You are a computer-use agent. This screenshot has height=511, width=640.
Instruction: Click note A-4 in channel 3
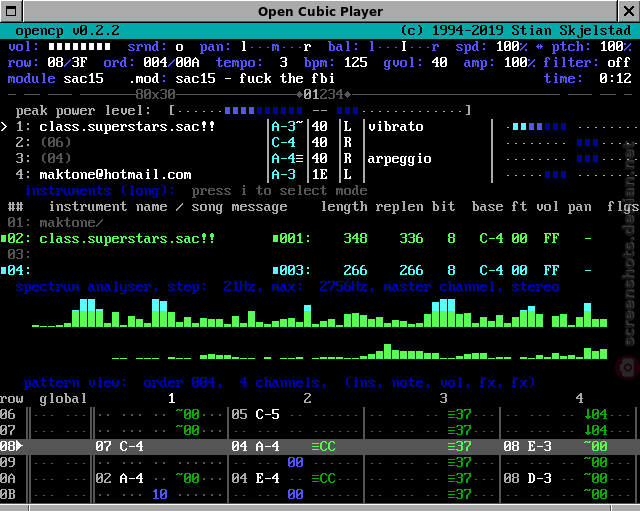click(284, 158)
